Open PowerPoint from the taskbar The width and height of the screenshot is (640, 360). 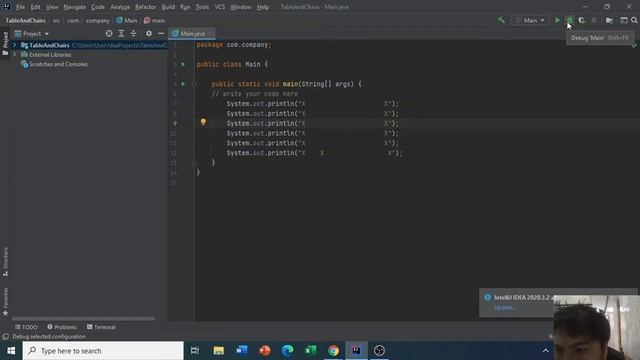point(264,351)
